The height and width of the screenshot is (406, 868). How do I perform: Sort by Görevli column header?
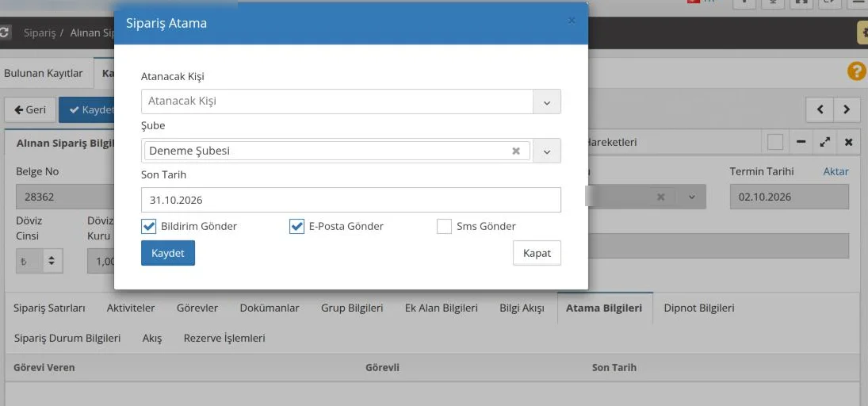(382, 367)
